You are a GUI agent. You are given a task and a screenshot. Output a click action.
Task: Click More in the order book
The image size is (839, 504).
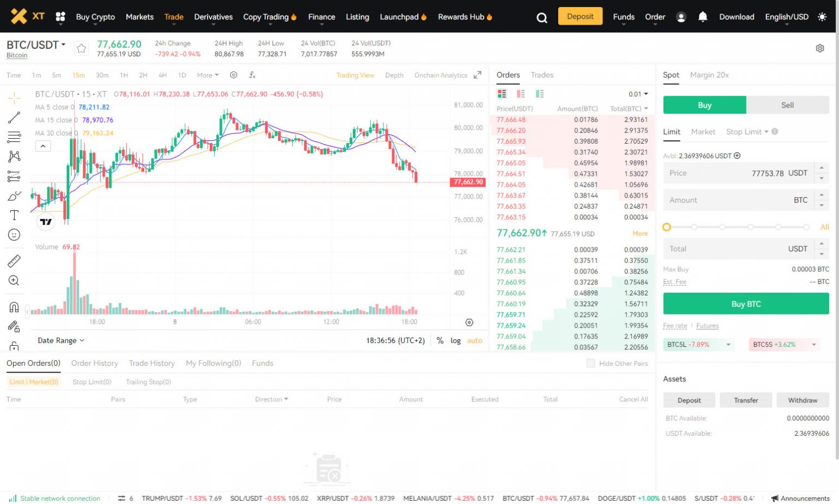(x=640, y=233)
